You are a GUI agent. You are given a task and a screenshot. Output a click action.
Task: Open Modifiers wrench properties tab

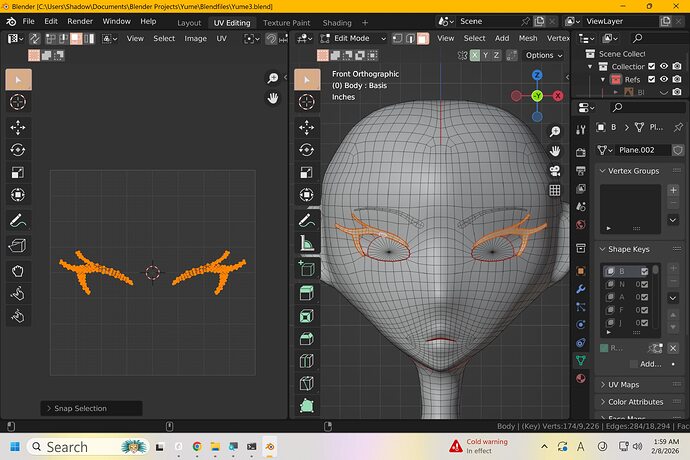tap(581, 289)
